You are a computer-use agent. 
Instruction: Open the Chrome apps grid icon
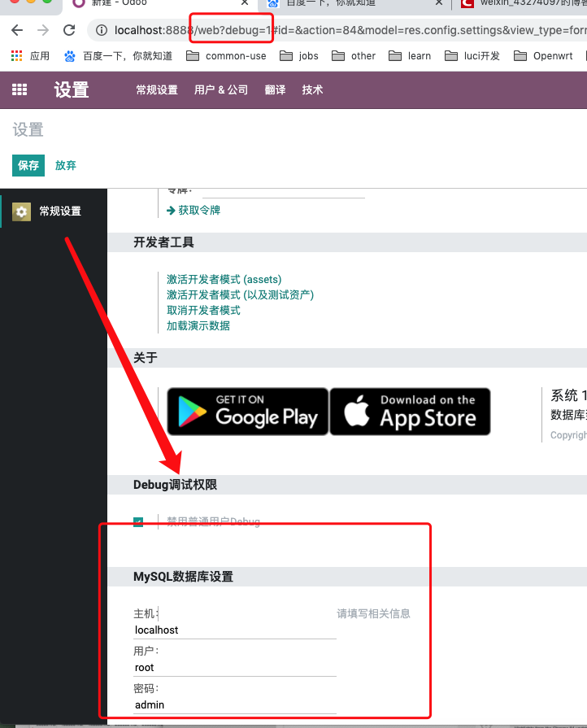17,56
